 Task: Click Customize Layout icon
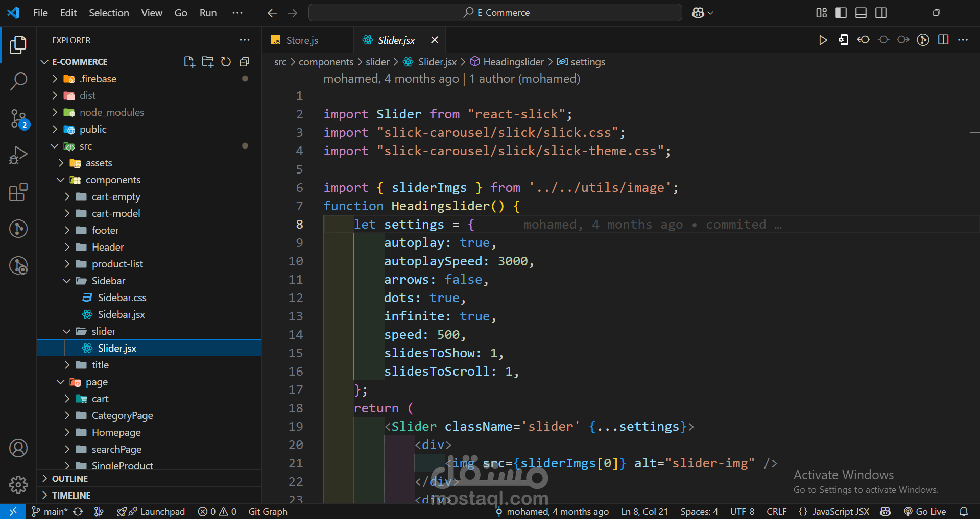pos(821,13)
